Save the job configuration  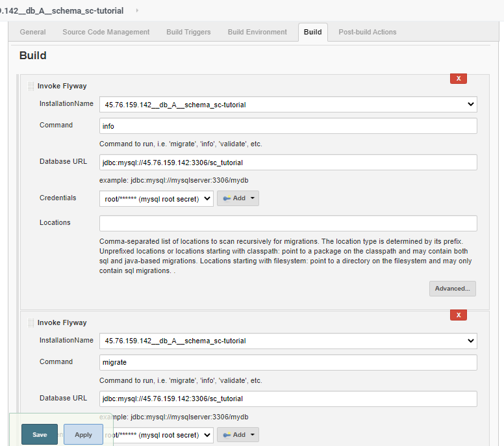tap(40, 434)
